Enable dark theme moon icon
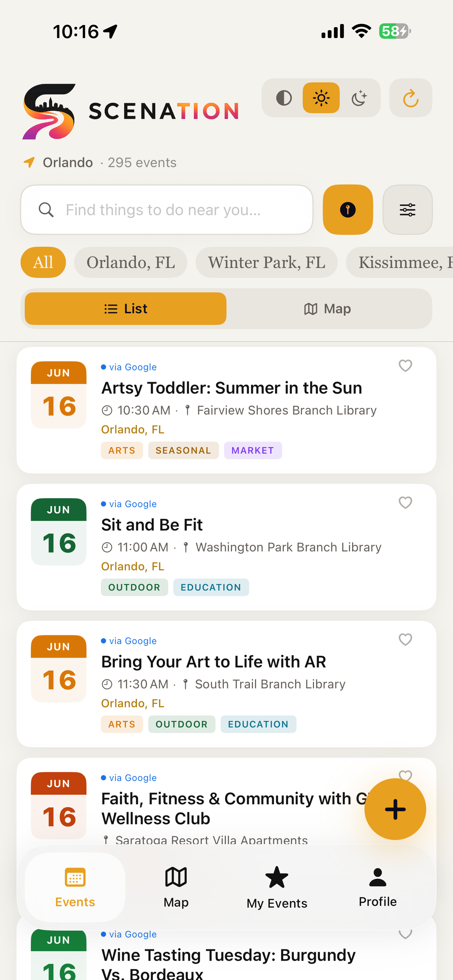This screenshot has height=980, width=453. (x=358, y=98)
